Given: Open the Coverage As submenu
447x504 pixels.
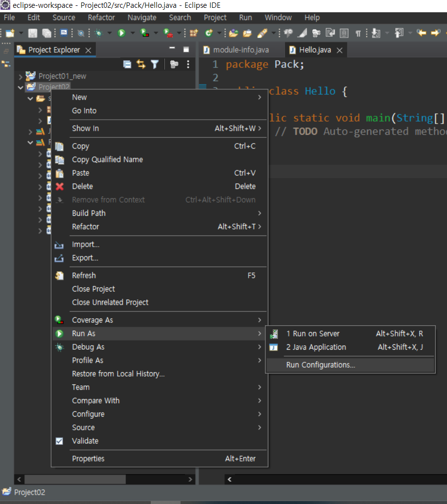Looking at the screenshot, I should click(x=160, y=320).
